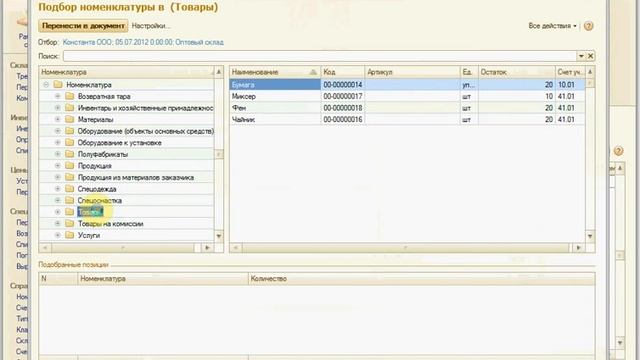Screen dimensions: 640x360
Task: Select the 'Бумага' item row
Action: [407, 84]
